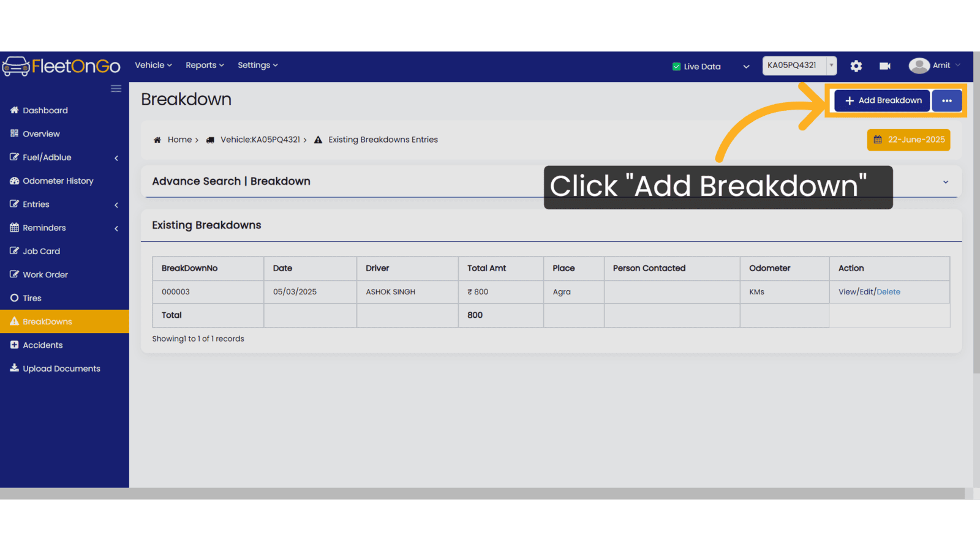Click the FleetOnGo logo
The width and height of the screenshot is (980, 551).
coord(61,66)
